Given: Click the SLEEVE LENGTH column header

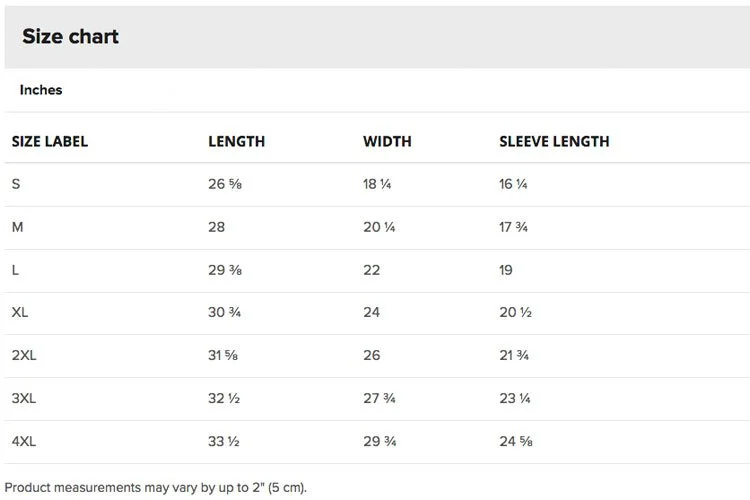Looking at the screenshot, I should [554, 142].
